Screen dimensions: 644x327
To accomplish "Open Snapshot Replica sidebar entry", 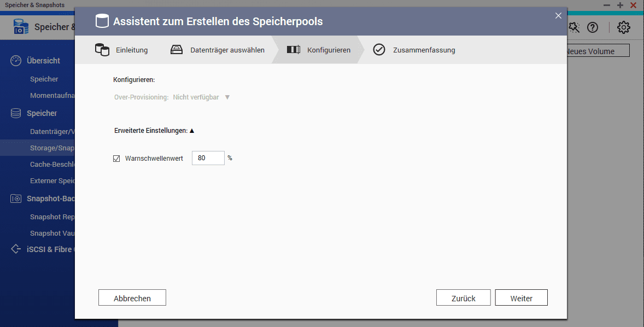I will [x=52, y=217].
